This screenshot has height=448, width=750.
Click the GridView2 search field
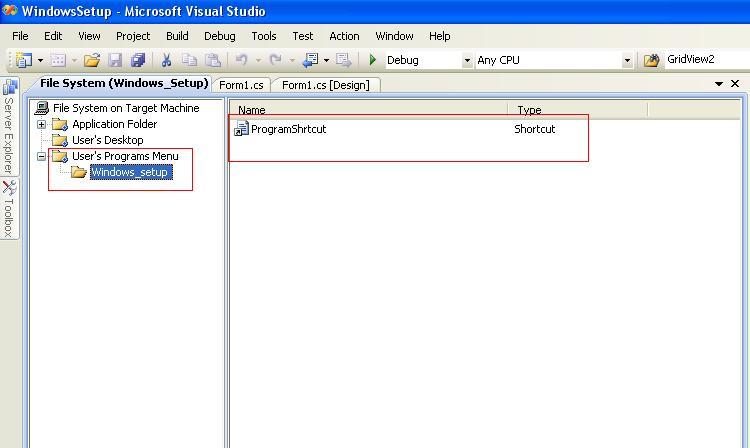707,60
